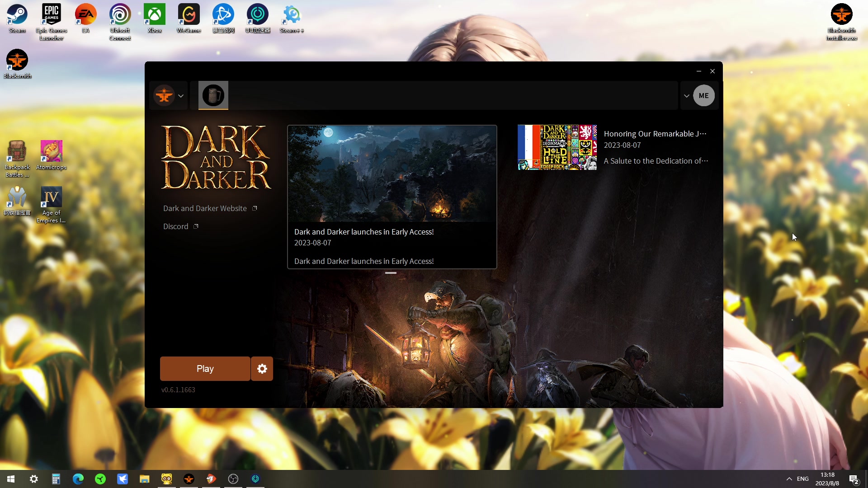Select the EA desktop shortcut
The image size is (868, 488).
(86, 19)
